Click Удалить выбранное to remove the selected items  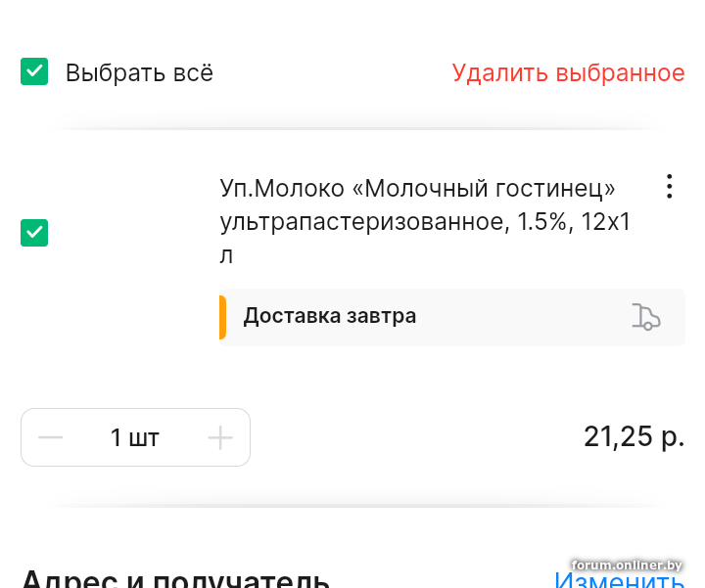click(x=568, y=72)
